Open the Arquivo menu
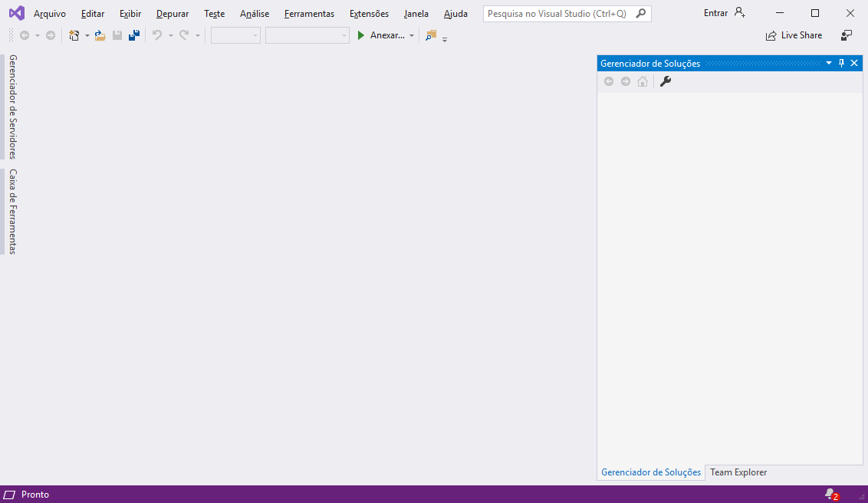Screen dimensions: 868x503 50,13
